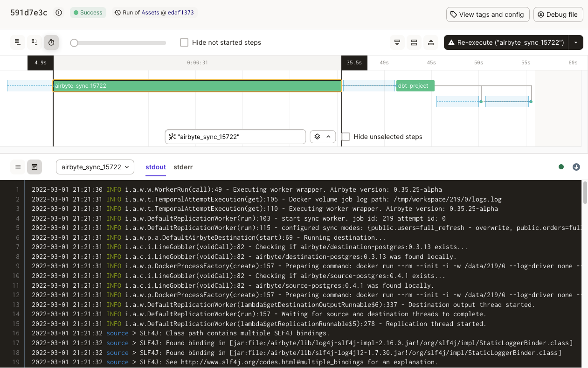Image resolution: width=588 pixels, height=368 pixels.
Task: Adjust the gantt zoom slider handle
Action: (x=74, y=43)
